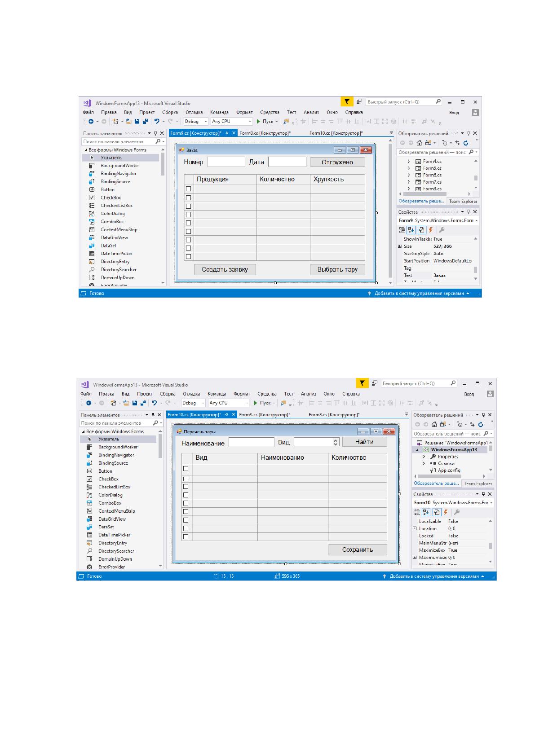Click the Пуск start debugging button in the upper window
The height and width of the screenshot is (756, 535).
pyautogui.click(x=265, y=121)
